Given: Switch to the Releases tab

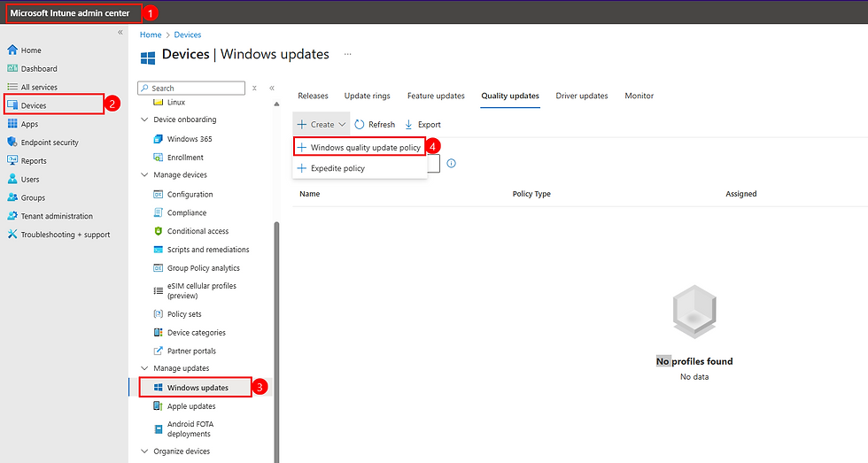Looking at the screenshot, I should click(313, 96).
